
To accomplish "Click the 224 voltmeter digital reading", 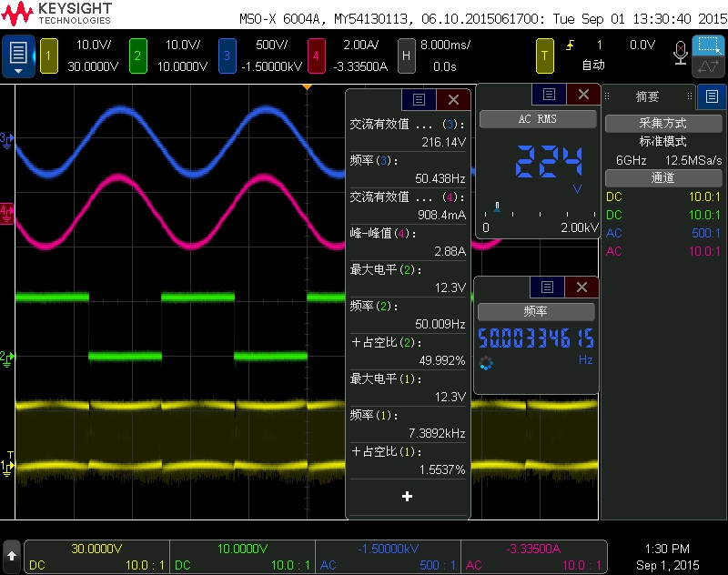I will [x=549, y=162].
